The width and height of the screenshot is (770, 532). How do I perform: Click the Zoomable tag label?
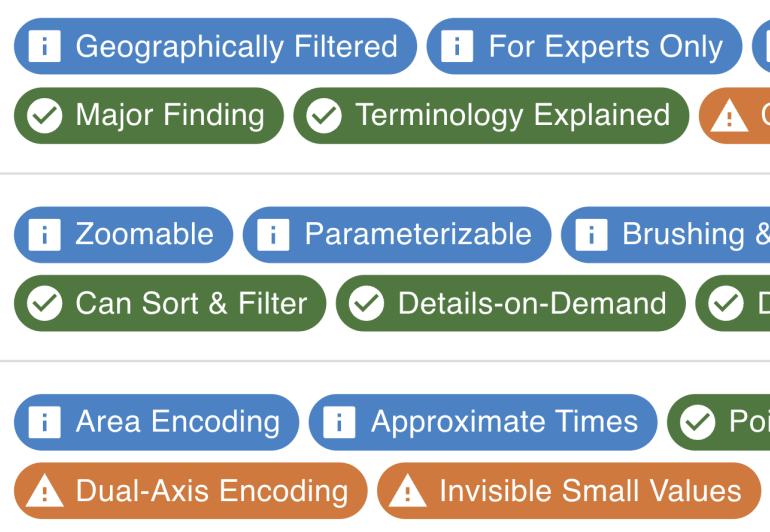(x=144, y=235)
